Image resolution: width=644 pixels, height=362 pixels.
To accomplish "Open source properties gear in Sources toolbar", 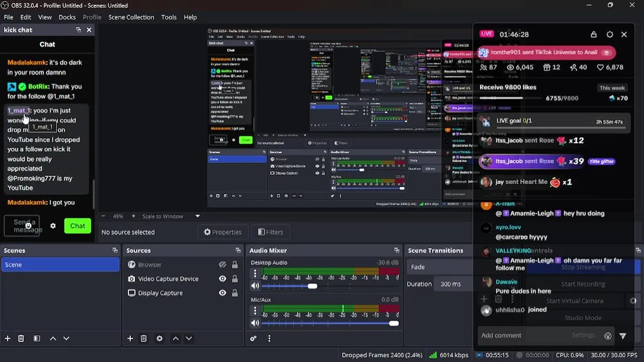I will click(x=159, y=338).
